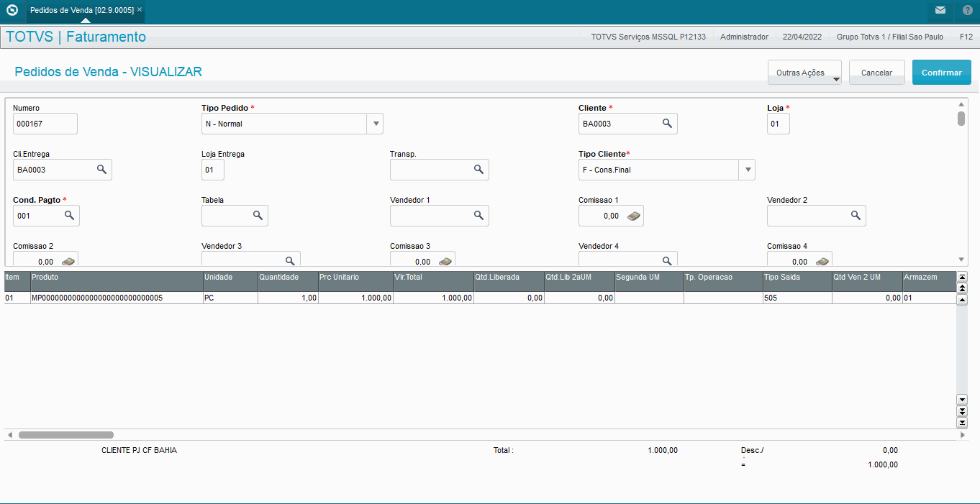Click the grid horizontal scrollbar thumb

click(x=66, y=435)
